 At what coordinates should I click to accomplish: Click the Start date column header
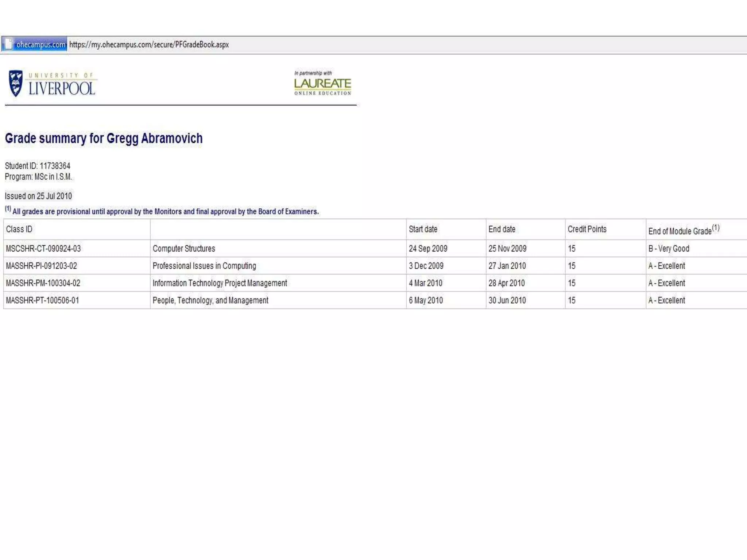tap(423, 229)
